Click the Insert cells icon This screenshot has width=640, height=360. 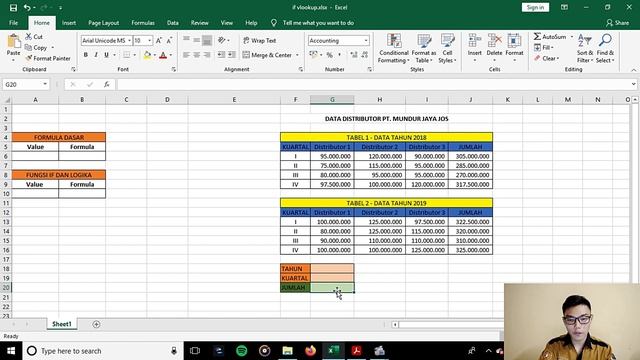[x=475, y=41]
